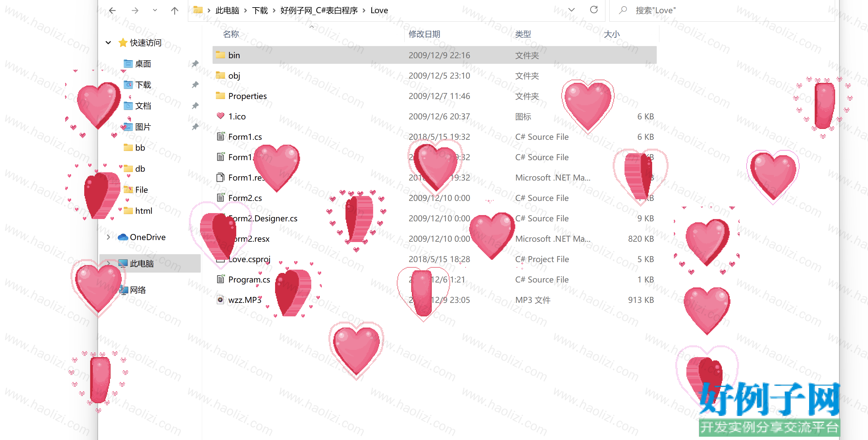Image resolution: width=868 pixels, height=440 pixels.
Task: Open 桌面 in quick access
Action: (x=143, y=63)
